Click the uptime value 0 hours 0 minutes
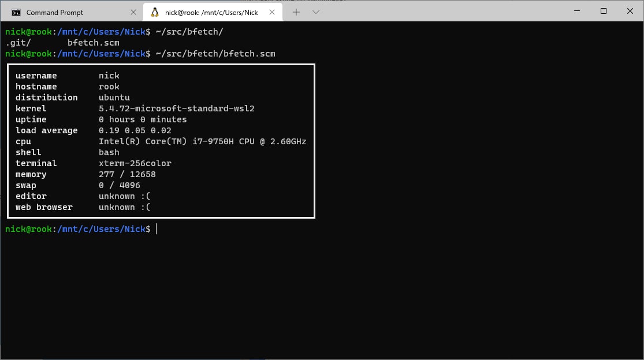Image resolution: width=644 pixels, height=360 pixels. click(x=143, y=119)
